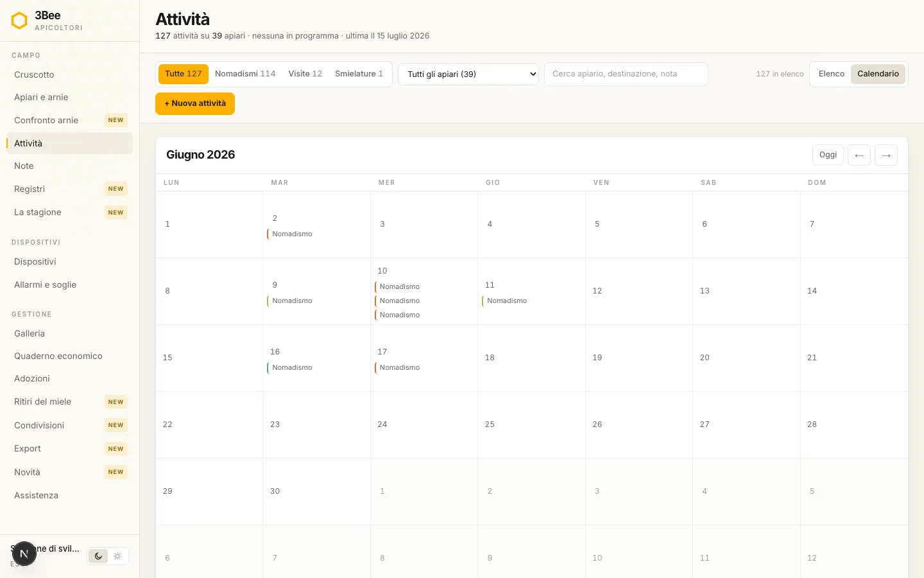Open Apiari e arnie page

coord(69,97)
